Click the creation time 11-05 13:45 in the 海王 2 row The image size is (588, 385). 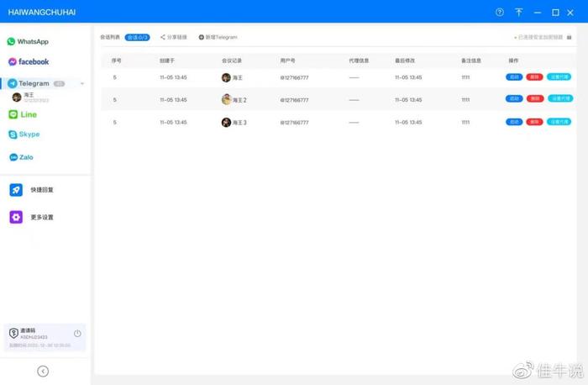coord(173,100)
